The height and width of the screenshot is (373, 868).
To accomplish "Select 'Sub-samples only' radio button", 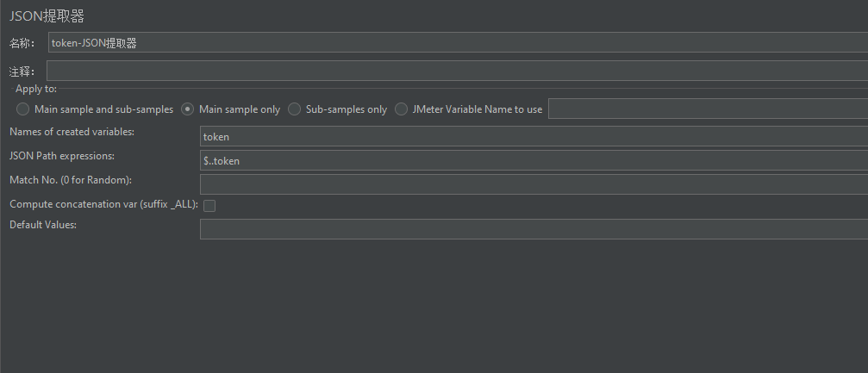I will (294, 109).
